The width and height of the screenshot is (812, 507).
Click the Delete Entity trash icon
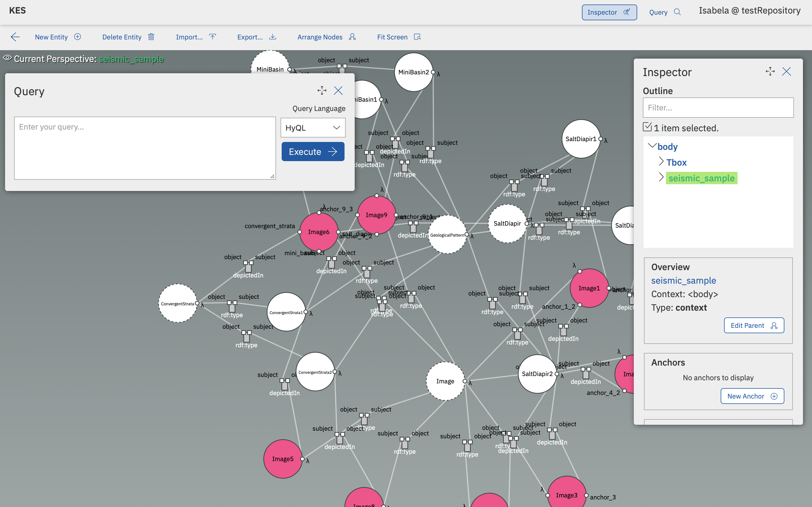[x=151, y=37]
